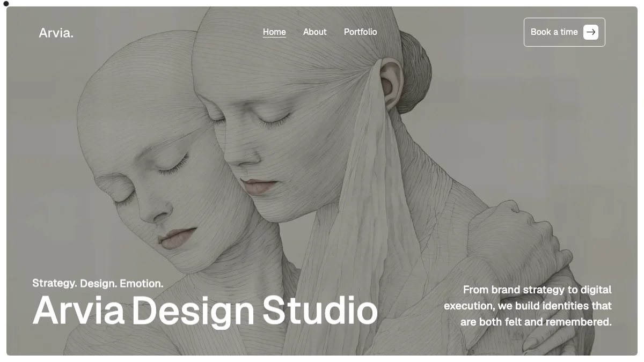Click the arrow icon in Book a time
This screenshot has height=362, width=644.
[591, 32]
